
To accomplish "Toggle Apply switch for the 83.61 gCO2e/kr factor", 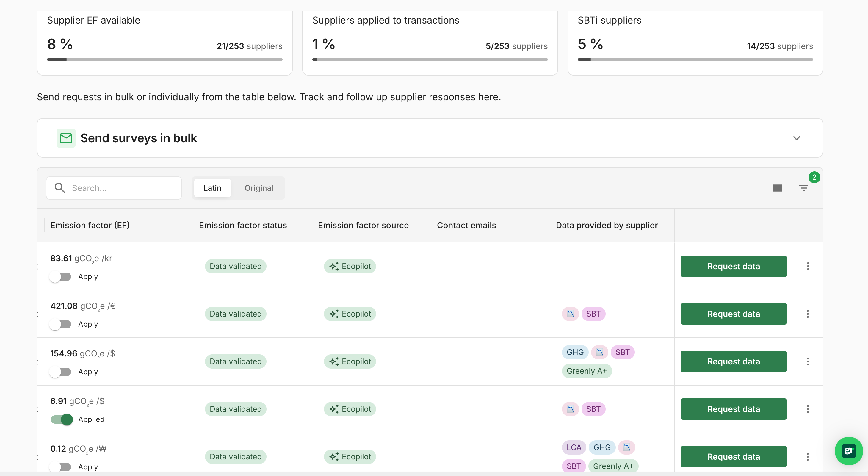I will pos(61,277).
